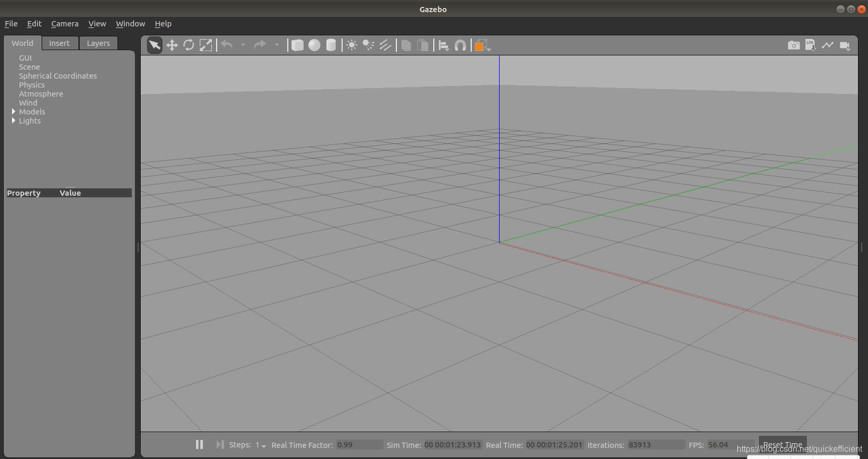Open the redo history dropdown arrow
Viewport: 868px width, 459px height.
pos(277,45)
